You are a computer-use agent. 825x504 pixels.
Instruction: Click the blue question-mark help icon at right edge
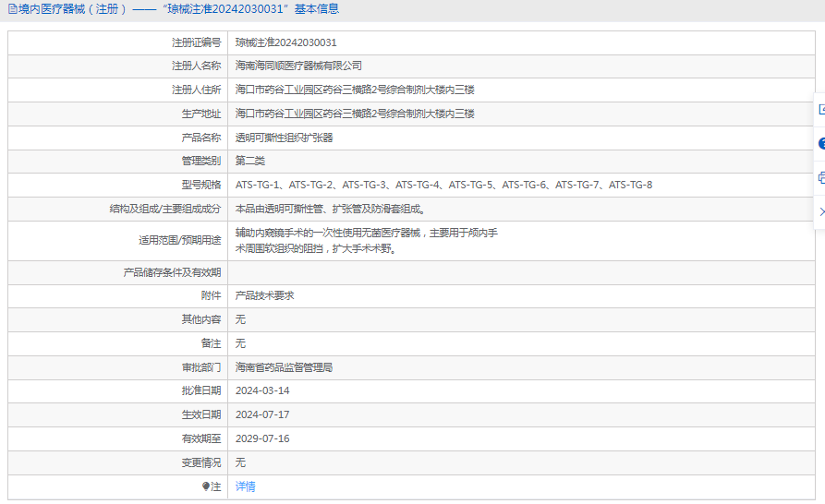(x=821, y=143)
